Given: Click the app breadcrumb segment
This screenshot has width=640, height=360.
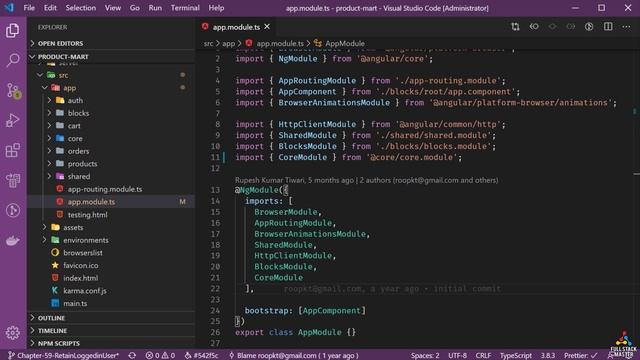Looking at the screenshot, I should pos(229,43).
